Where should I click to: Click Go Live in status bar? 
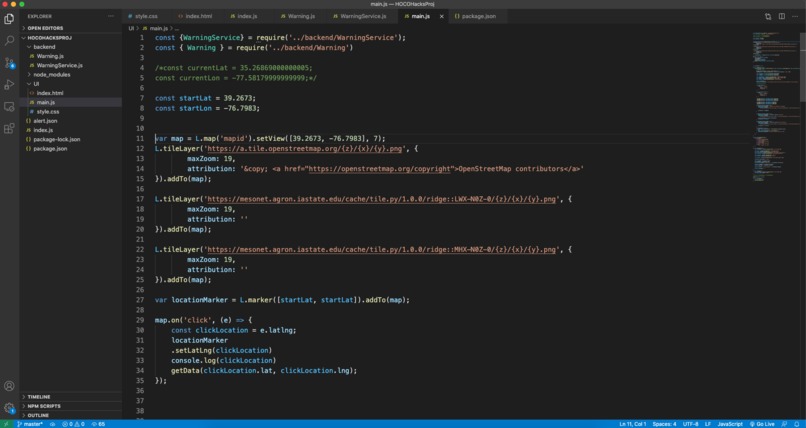(762, 424)
